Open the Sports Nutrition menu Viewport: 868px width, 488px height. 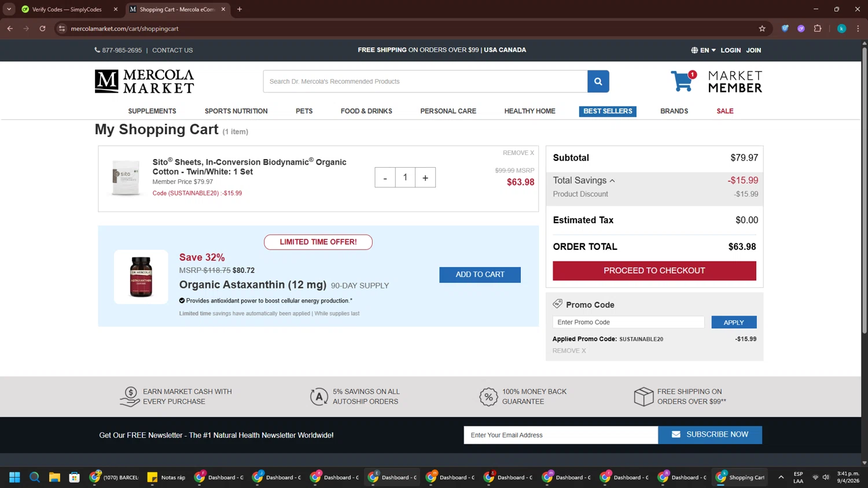pyautogui.click(x=236, y=111)
